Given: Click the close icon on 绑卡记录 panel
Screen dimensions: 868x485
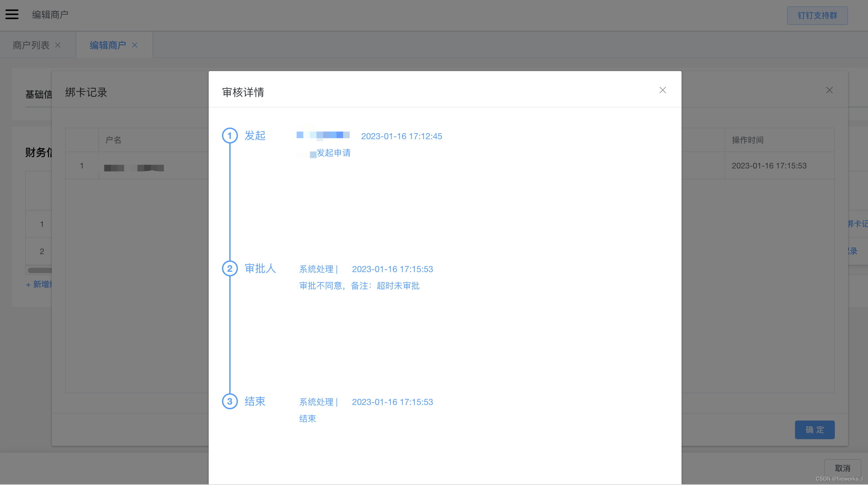Looking at the screenshot, I should pos(829,90).
